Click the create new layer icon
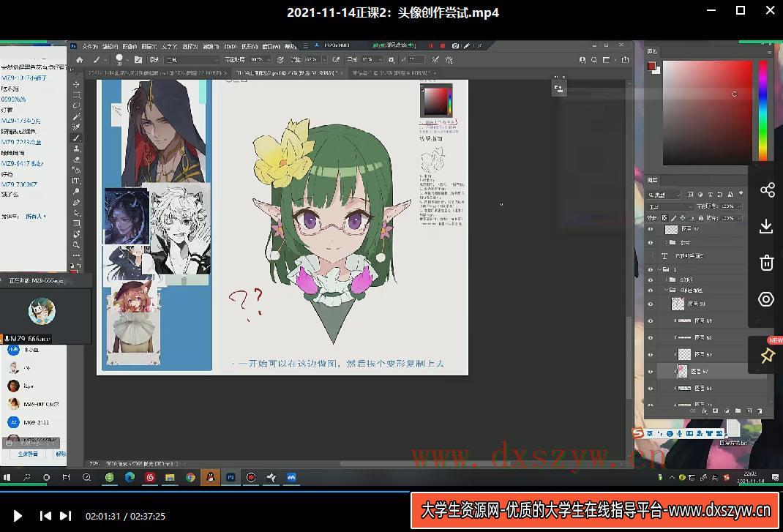This screenshot has width=783, height=532. (749, 411)
